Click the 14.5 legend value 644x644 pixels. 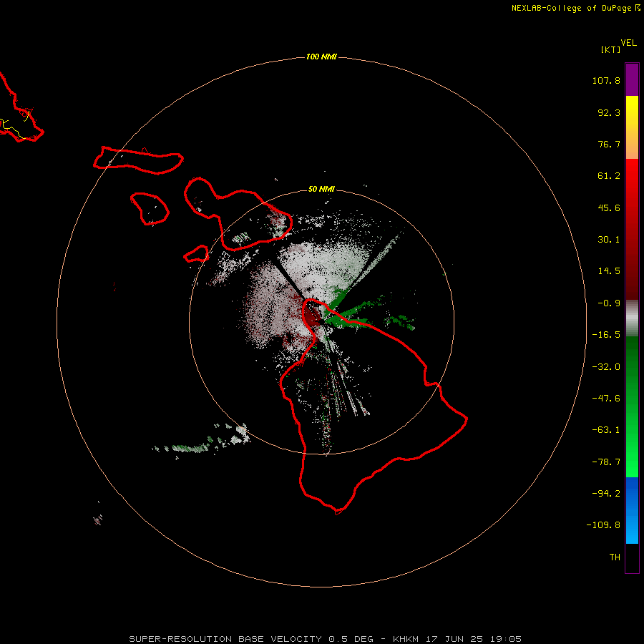pos(609,271)
